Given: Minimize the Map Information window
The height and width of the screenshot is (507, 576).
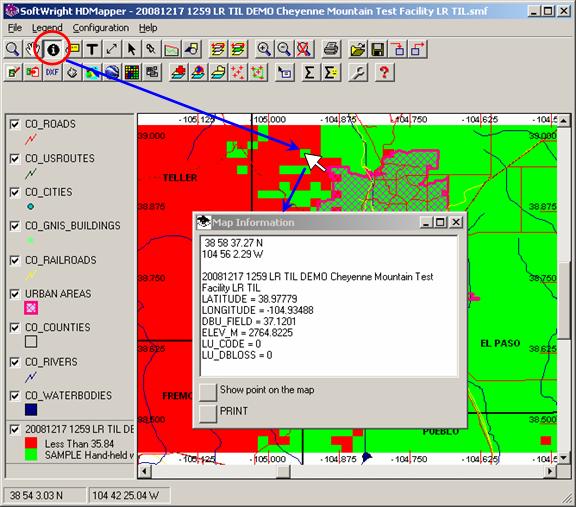Looking at the screenshot, I should click(x=426, y=222).
